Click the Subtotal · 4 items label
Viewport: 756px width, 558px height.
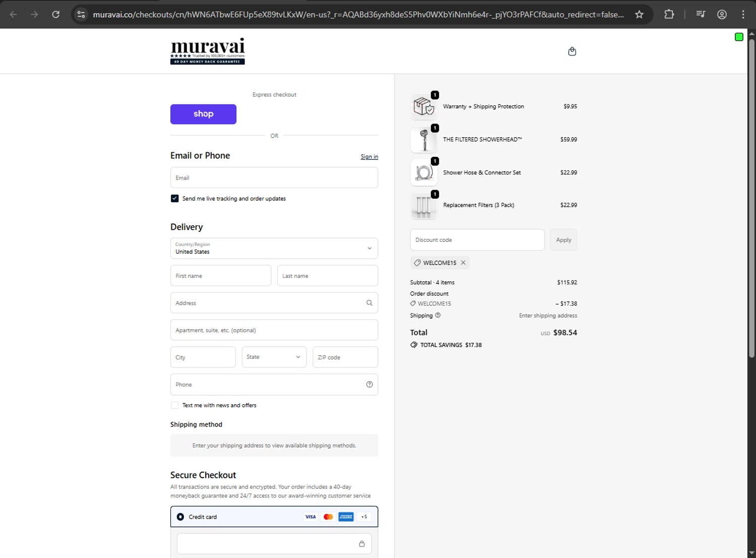(432, 282)
